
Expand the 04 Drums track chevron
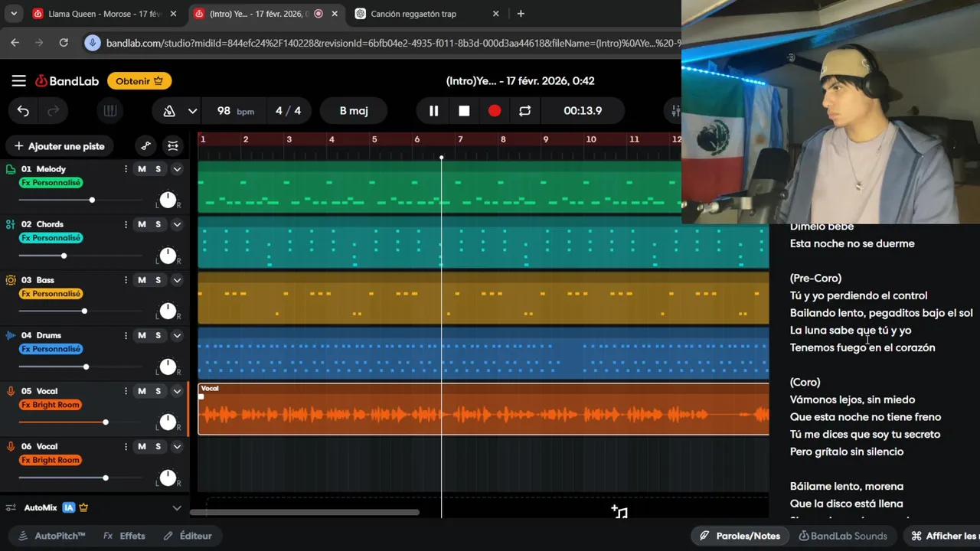click(177, 335)
